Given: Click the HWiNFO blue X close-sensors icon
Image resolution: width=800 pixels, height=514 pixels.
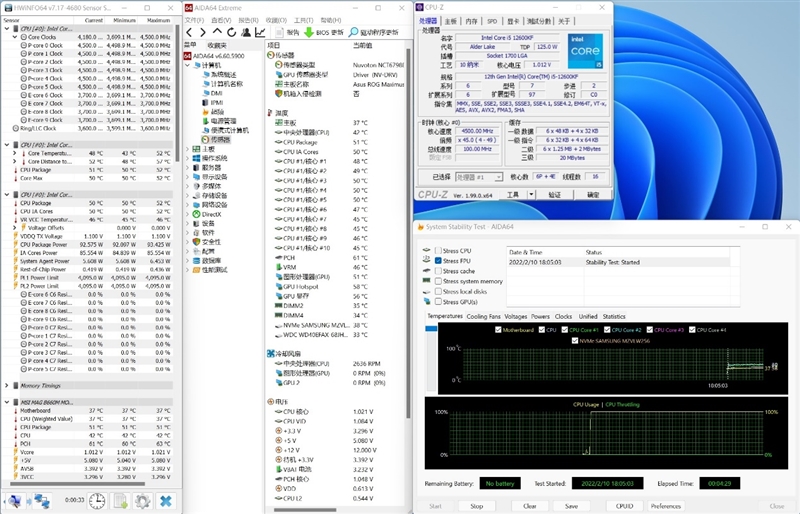Looking at the screenshot, I should point(166,501).
